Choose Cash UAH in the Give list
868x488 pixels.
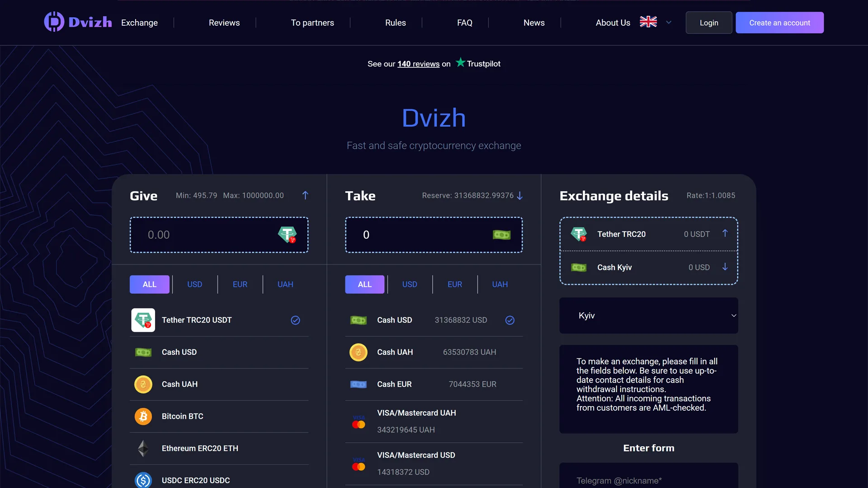(219, 385)
